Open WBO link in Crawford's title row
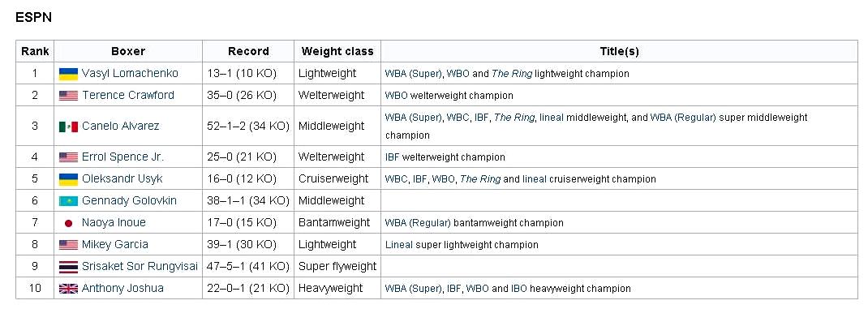The width and height of the screenshot is (868, 309). [397, 96]
